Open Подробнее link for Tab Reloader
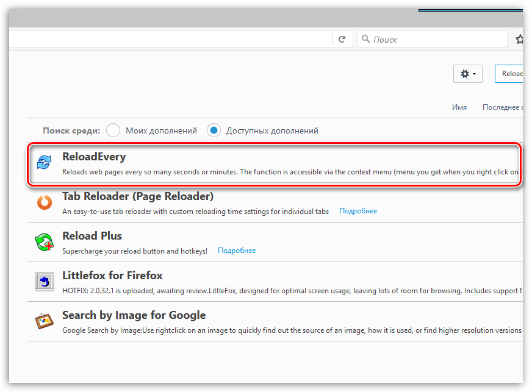The width and height of the screenshot is (532, 392). pyautogui.click(x=358, y=211)
